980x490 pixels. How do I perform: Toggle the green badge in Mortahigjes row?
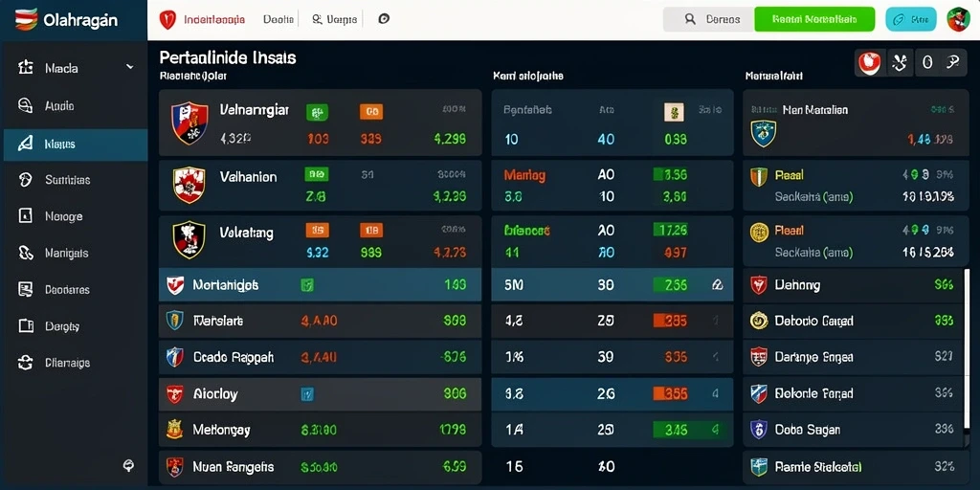(x=307, y=285)
